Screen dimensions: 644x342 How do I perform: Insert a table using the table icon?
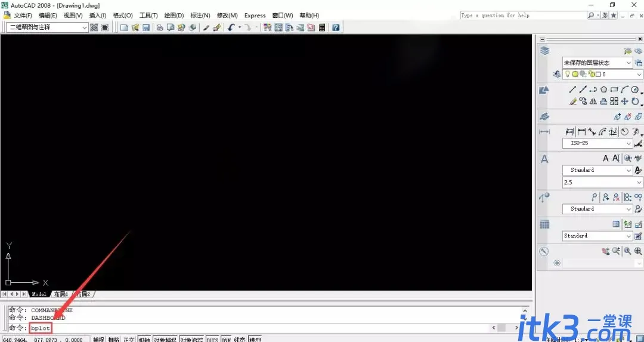point(616,224)
